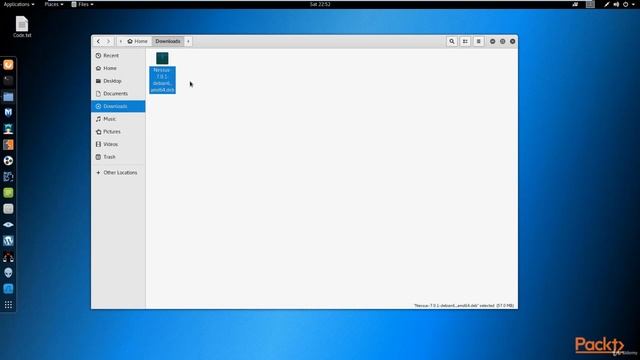Viewport: 640px width, 360px height.
Task: Open the hamburger view options menu
Action: tap(478, 41)
